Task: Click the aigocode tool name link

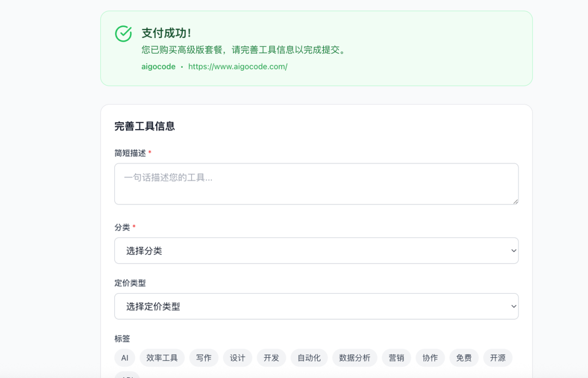Action: (x=158, y=66)
